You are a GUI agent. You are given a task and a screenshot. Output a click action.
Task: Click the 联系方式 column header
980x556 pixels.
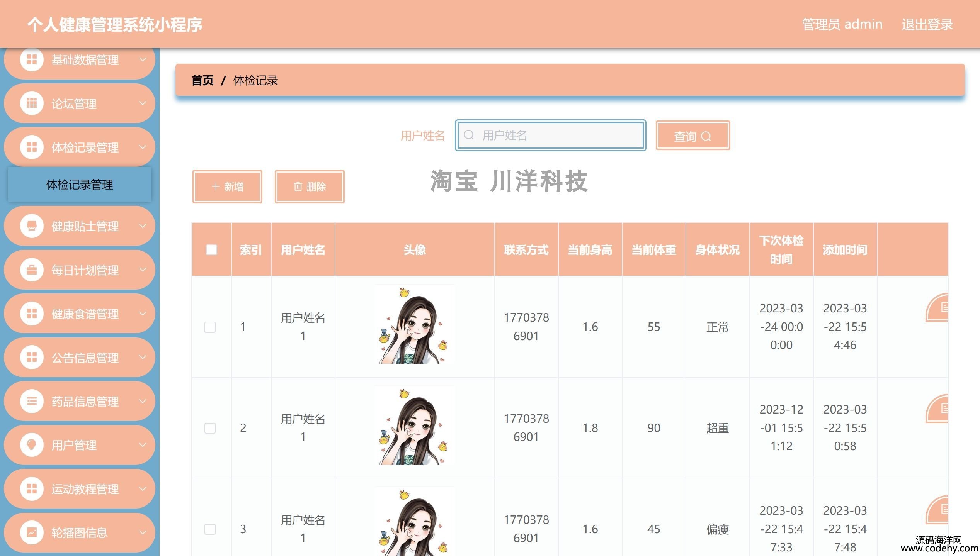(x=526, y=250)
